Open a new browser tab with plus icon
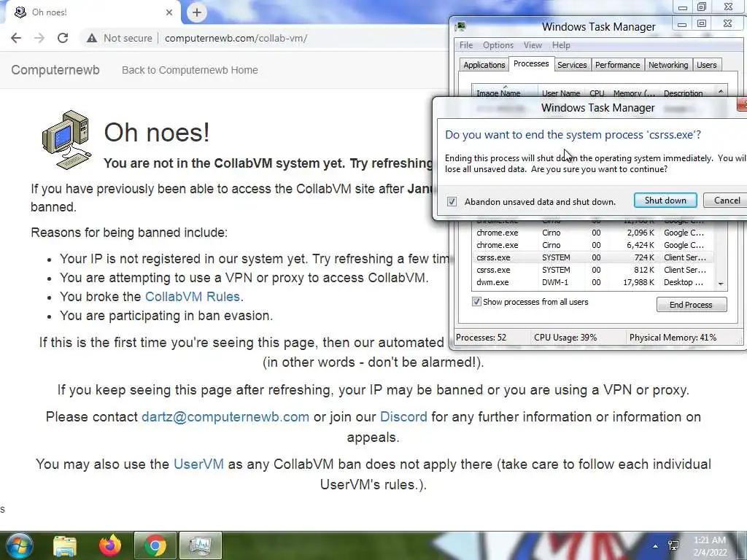 point(197,12)
